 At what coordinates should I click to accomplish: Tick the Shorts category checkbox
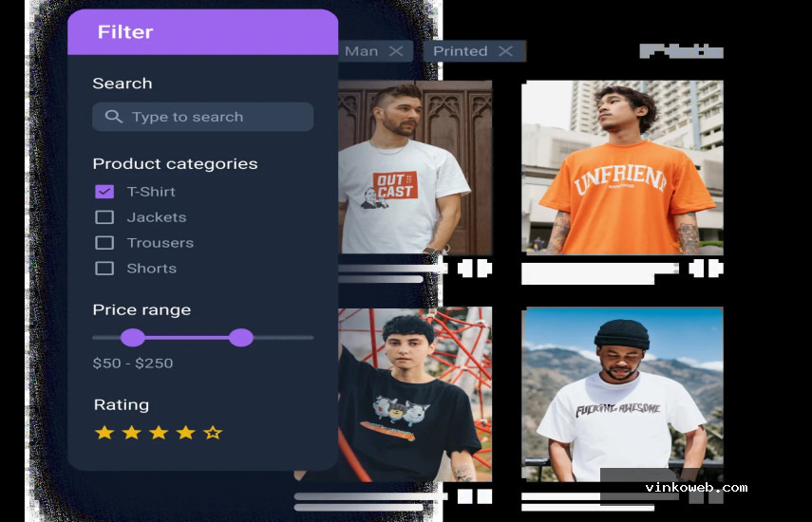point(104,268)
